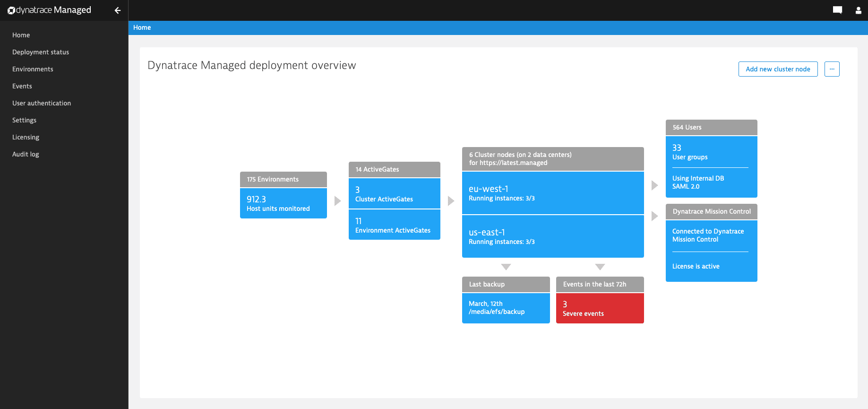Open the eu-west-1 data center tile

(553, 193)
